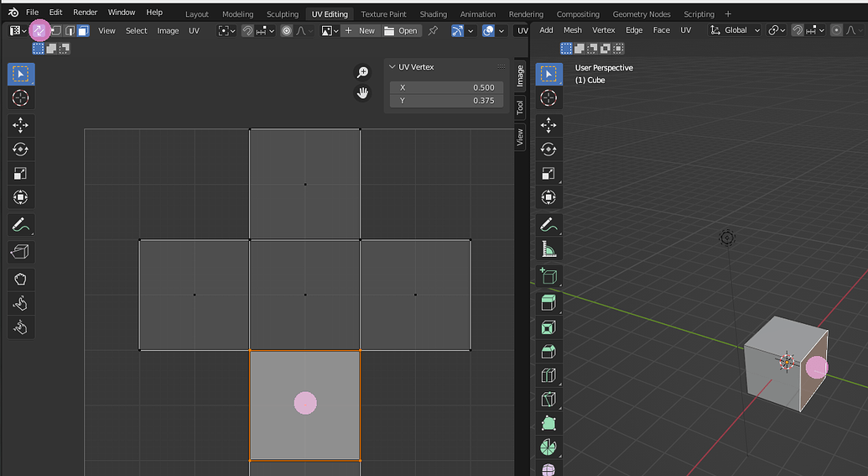Click the Open image button

point(401,30)
